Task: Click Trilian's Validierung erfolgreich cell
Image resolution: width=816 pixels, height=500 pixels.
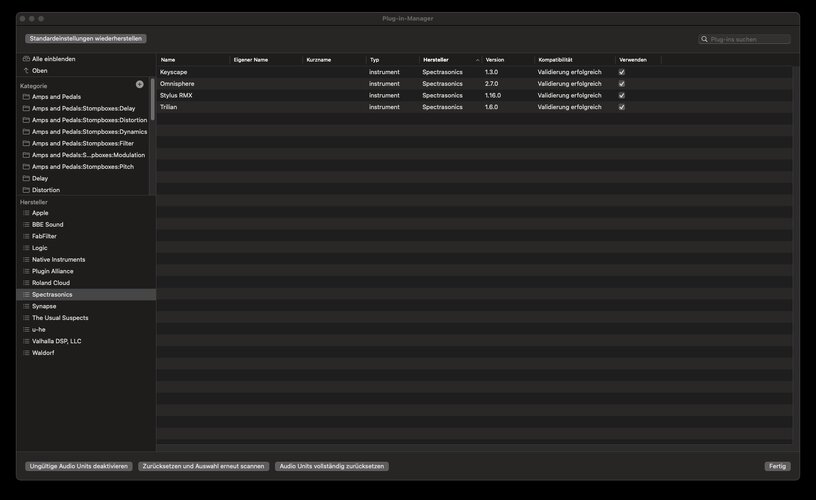Action: tap(569, 107)
